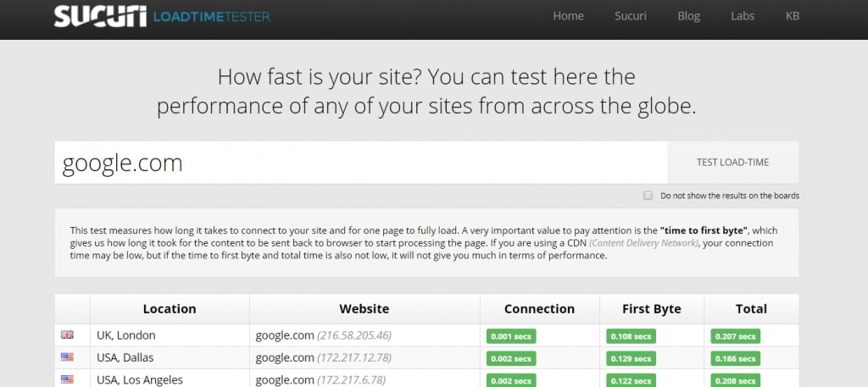Click the 0.129 secs first byte badge
Viewport: 868px width, 387px height.
point(631,358)
